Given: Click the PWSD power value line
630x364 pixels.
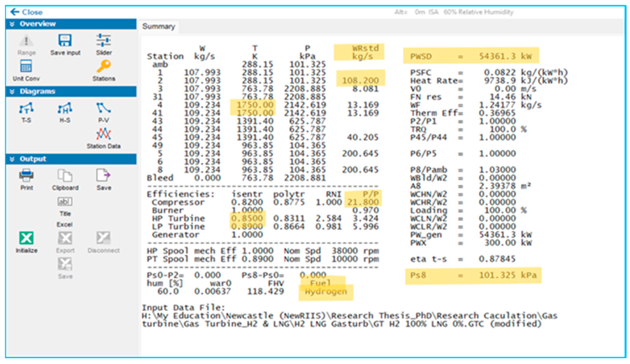Looking at the screenshot, I should [471, 56].
